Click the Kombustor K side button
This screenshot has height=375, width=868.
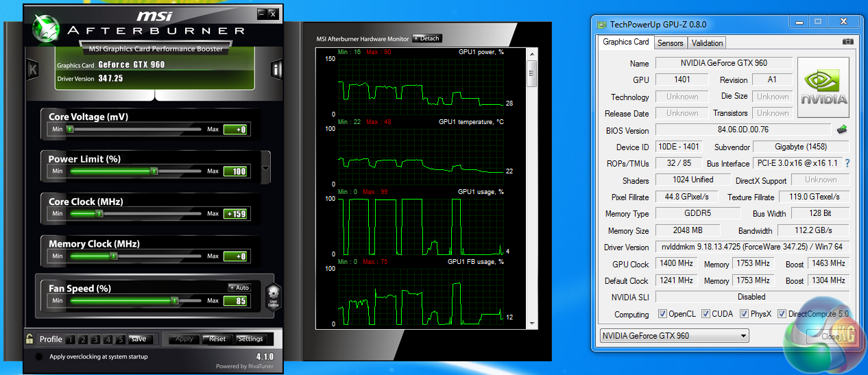pos(32,69)
